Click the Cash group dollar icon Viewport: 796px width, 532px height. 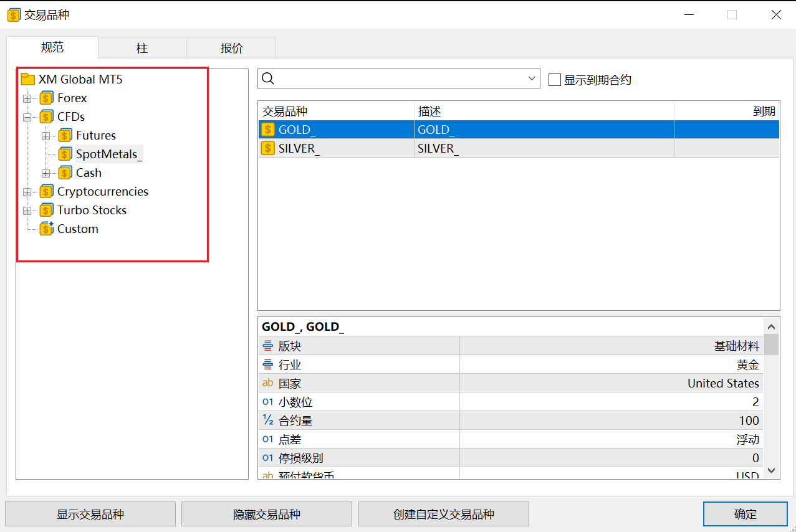coord(65,173)
